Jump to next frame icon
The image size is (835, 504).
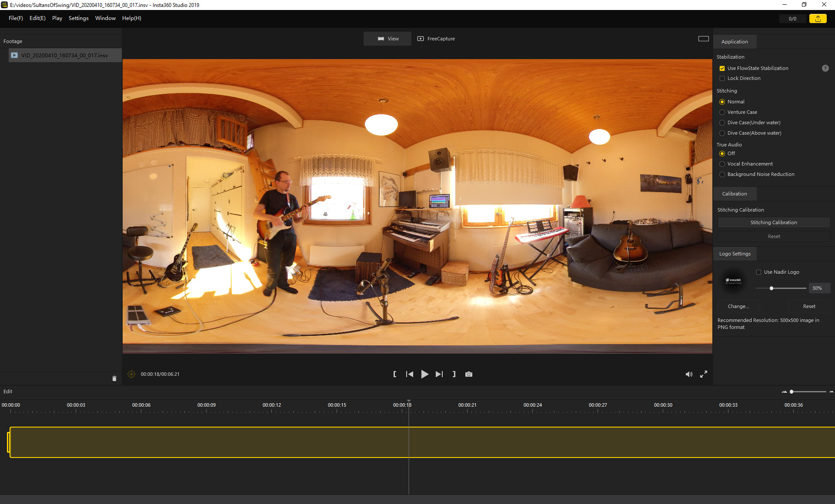point(439,374)
